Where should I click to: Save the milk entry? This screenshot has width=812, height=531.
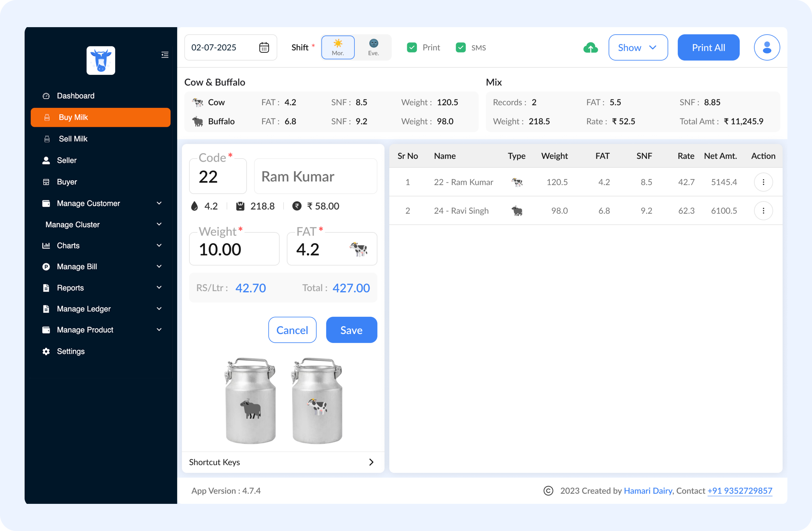[351, 330]
